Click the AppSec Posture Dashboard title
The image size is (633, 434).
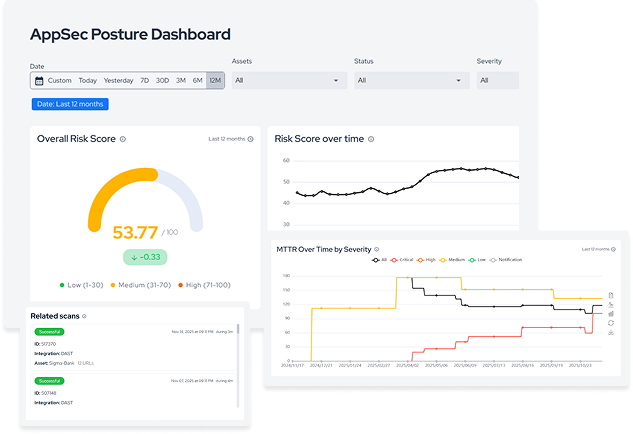pyautogui.click(x=130, y=34)
